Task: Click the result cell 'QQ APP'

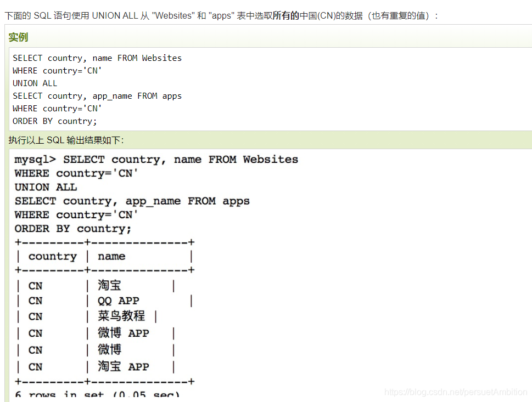Action: coord(119,301)
